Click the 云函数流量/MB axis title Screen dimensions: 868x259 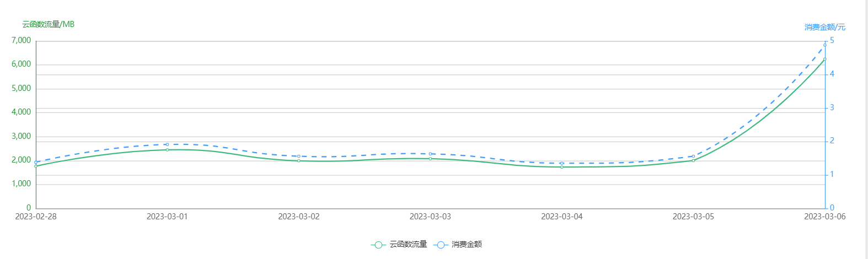coord(49,24)
